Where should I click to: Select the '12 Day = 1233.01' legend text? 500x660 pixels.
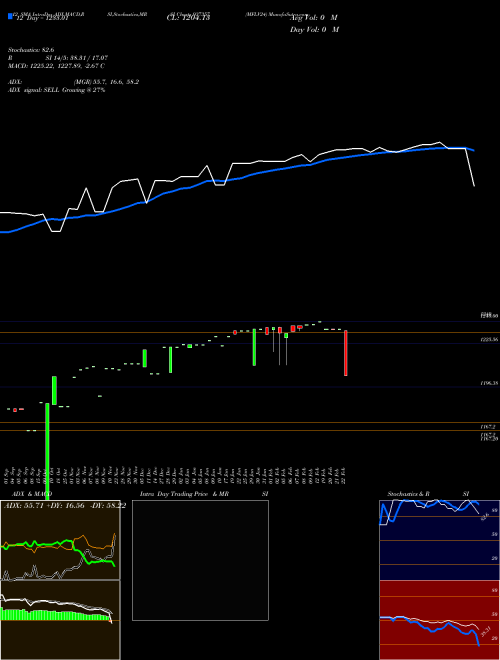tap(42, 19)
